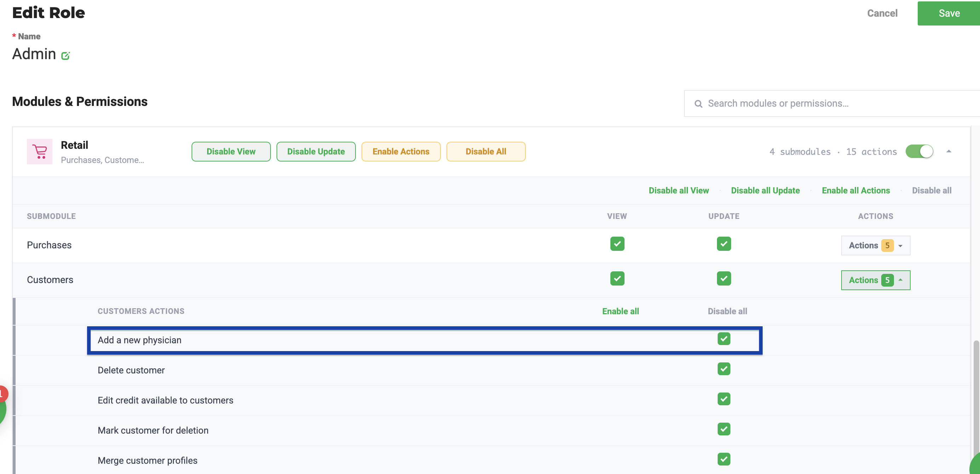Image resolution: width=980 pixels, height=474 pixels.
Task: Click the Add a new physician label
Action: pyautogui.click(x=139, y=340)
